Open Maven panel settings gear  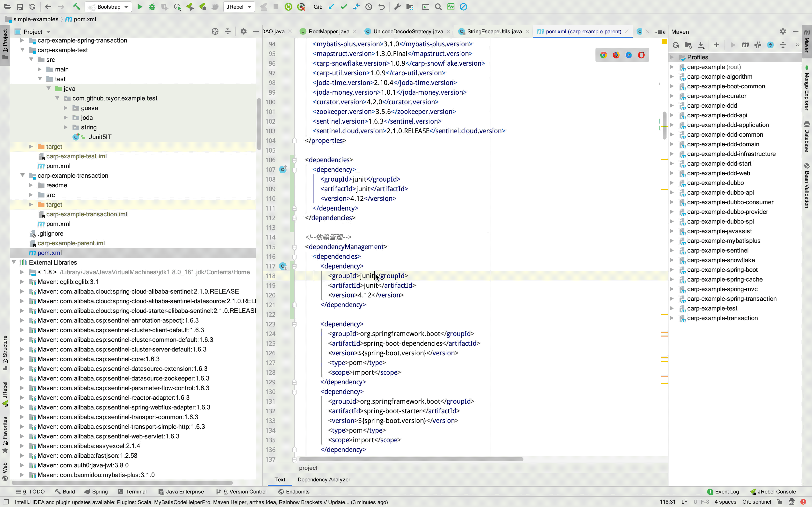[x=783, y=32]
